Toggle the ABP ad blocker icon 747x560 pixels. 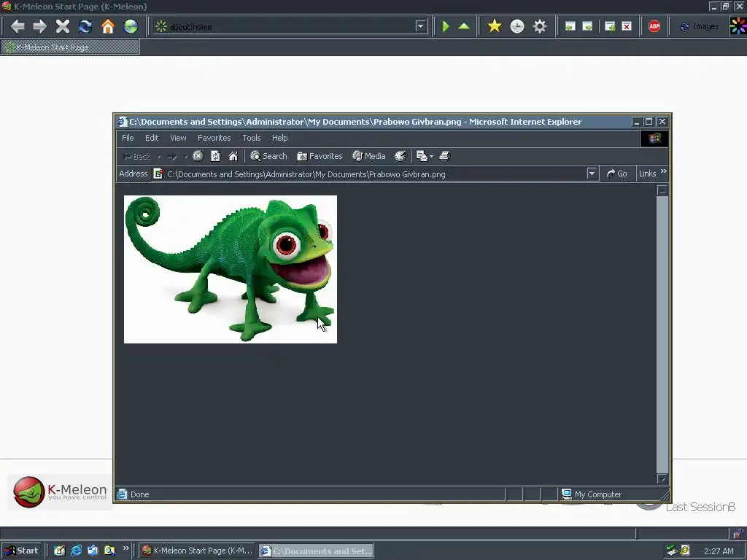point(654,26)
